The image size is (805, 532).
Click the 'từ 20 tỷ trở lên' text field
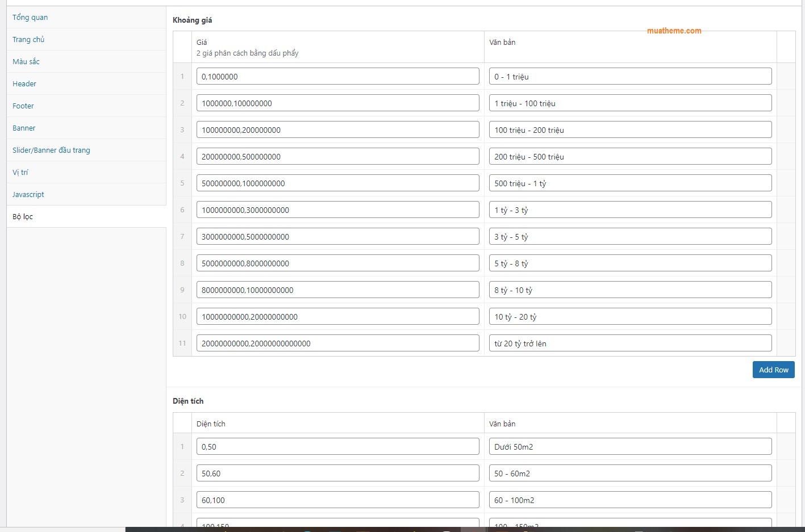tap(630, 344)
